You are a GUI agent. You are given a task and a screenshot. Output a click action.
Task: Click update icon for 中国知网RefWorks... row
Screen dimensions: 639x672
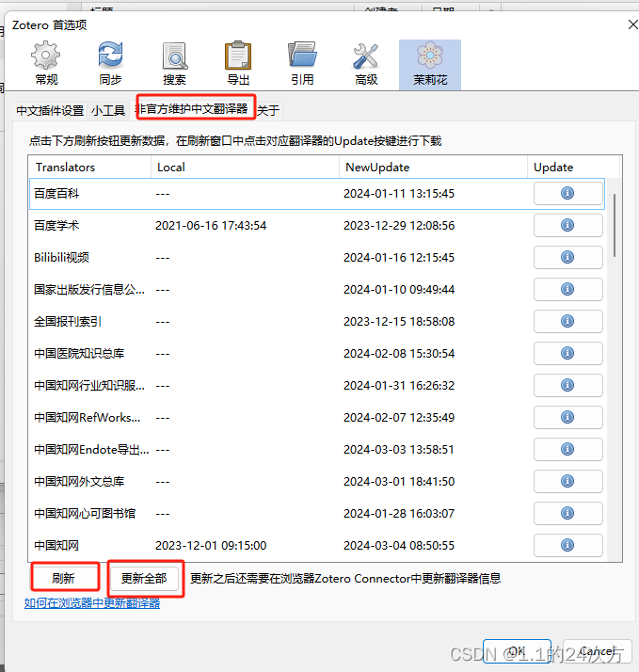[567, 417]
